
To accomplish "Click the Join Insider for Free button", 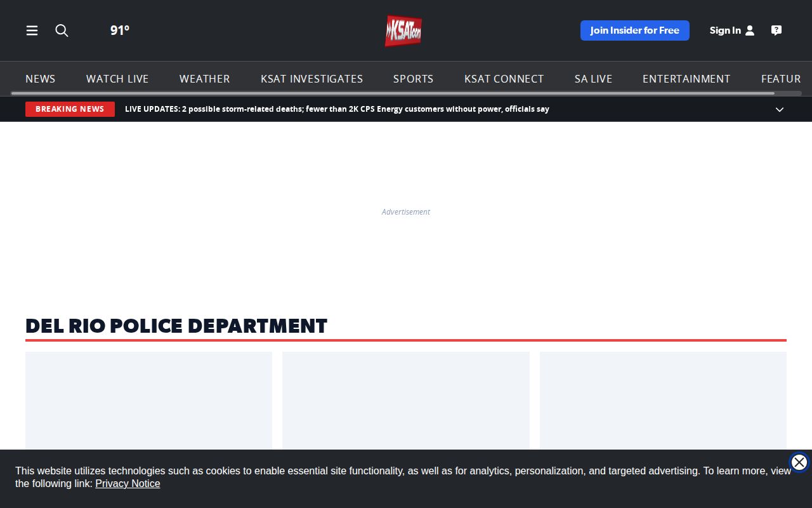I will pos(635,30).
